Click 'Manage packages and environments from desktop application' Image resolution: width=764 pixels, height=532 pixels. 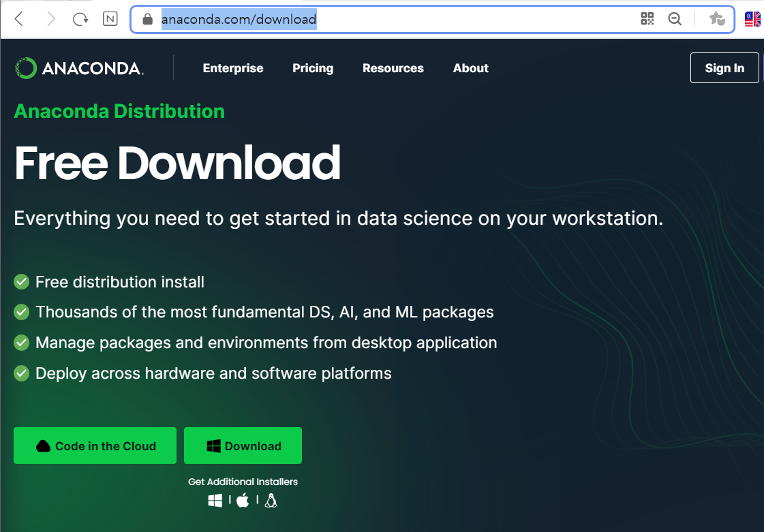point(266,343)
